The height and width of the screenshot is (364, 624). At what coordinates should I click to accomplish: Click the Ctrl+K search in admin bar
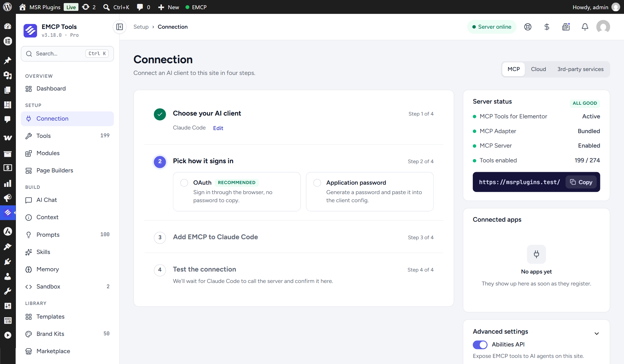pos(116,7)
